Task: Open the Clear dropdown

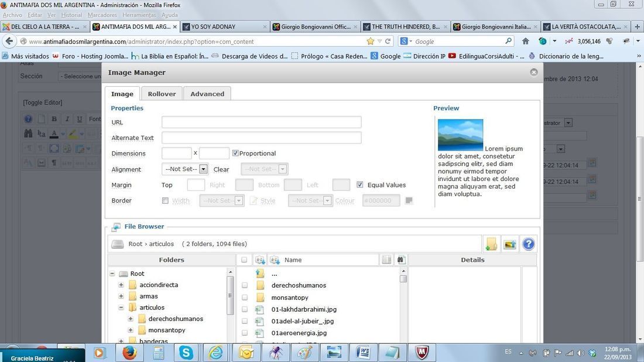Action: [x=265, y=169]
